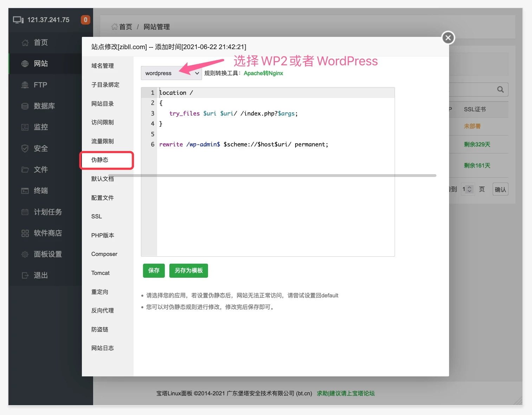Screen dimensions: 532x415
Task: Switch to the SSL tab
Action: (96, 216)
